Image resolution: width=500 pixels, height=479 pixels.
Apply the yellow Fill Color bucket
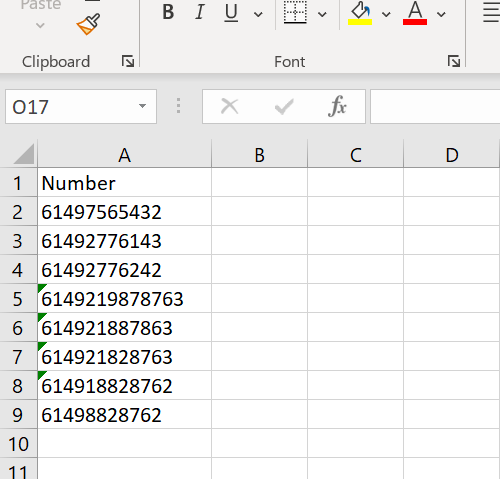pos(360,13)
